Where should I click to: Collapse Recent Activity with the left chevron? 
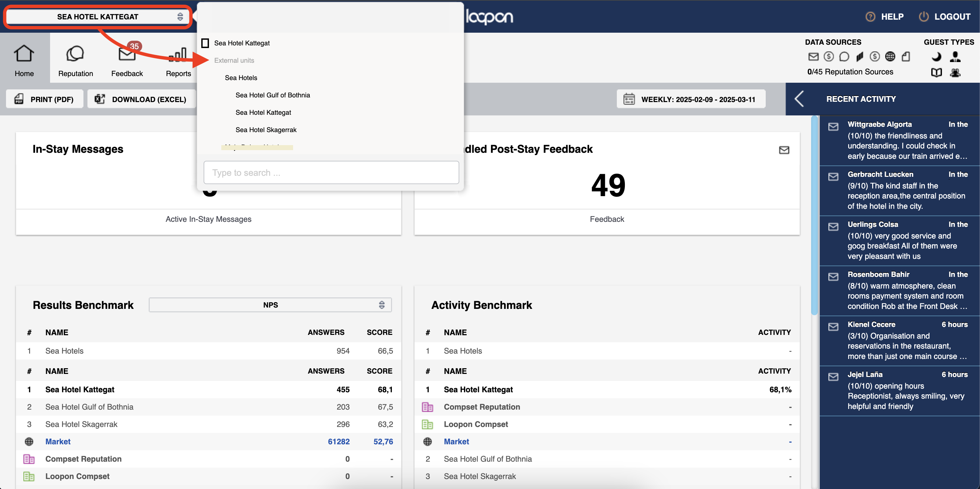799,99
